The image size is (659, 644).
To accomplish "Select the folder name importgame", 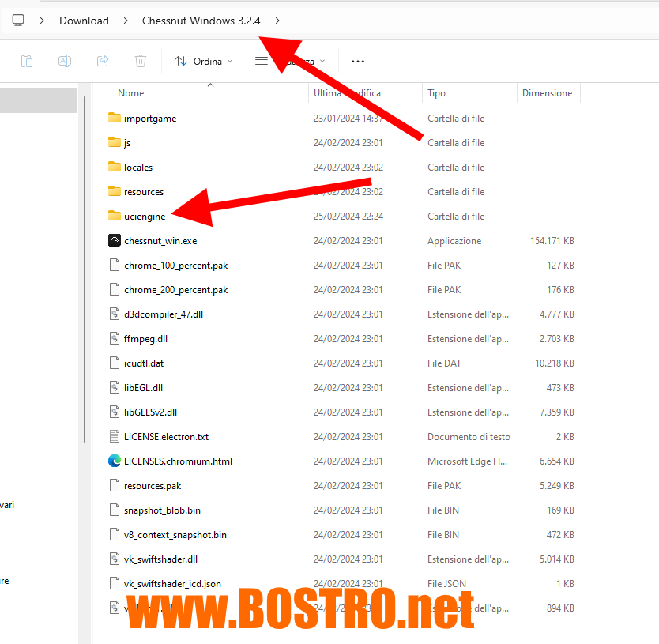I will [150, 119].
